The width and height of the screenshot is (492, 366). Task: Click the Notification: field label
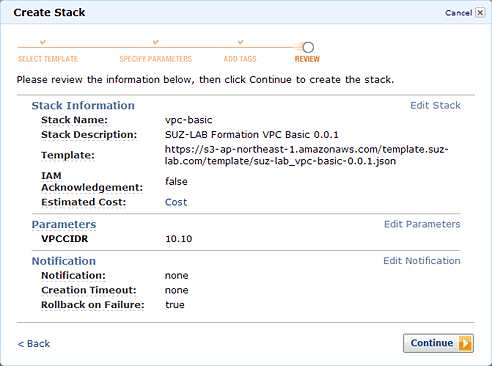[73, 276]
